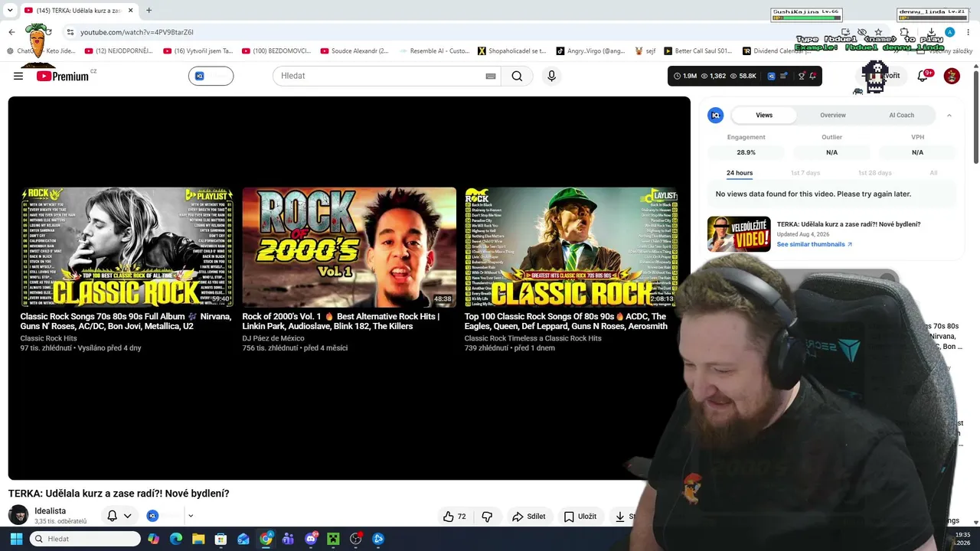
Task: Open Classic Rock Hits channel link
Action: (48, 338)
